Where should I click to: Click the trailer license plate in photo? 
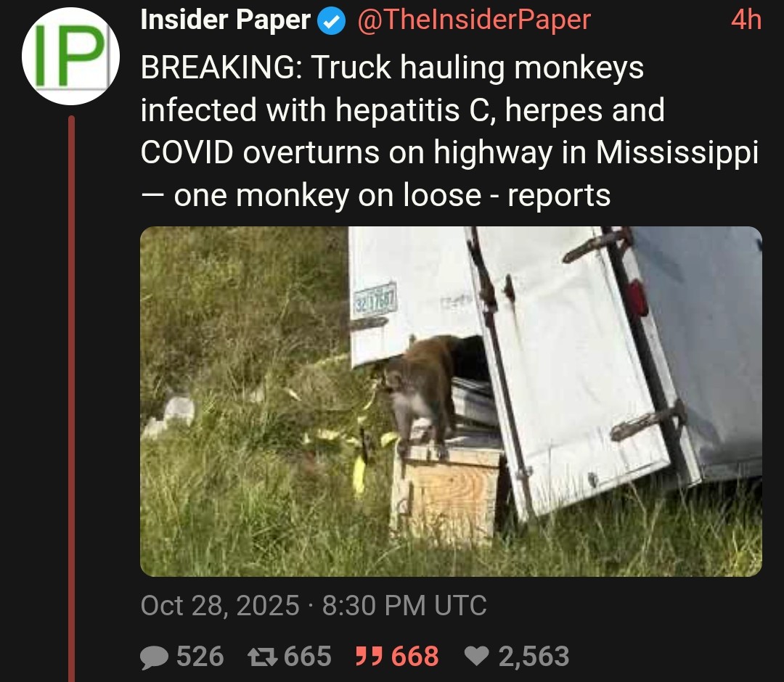375,299
